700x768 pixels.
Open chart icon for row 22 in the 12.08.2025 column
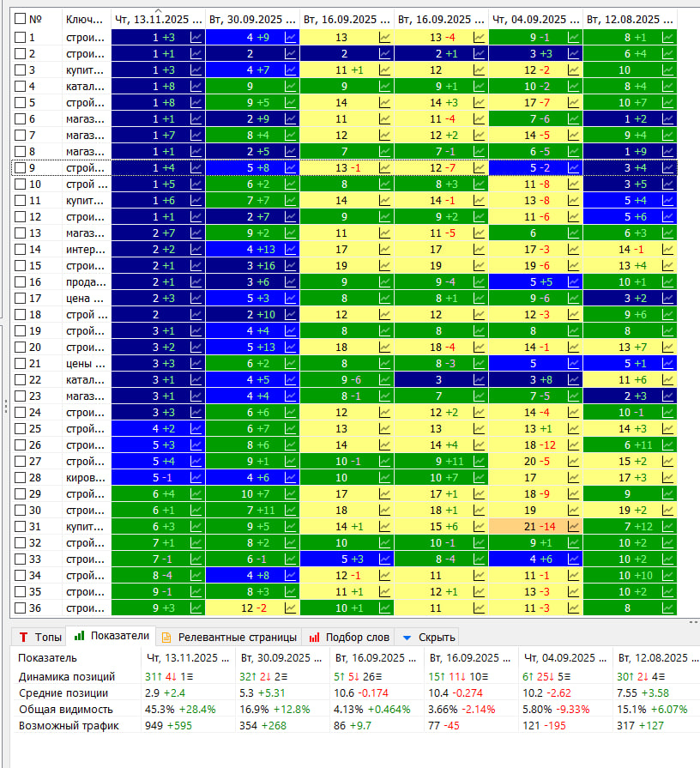[667, 379]
